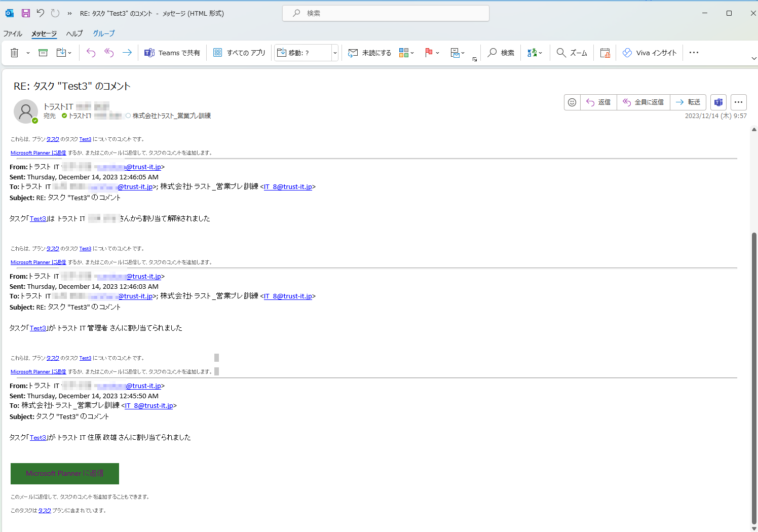Click the 全員に返信 button
758x532 pixels.
coord(643,102)
